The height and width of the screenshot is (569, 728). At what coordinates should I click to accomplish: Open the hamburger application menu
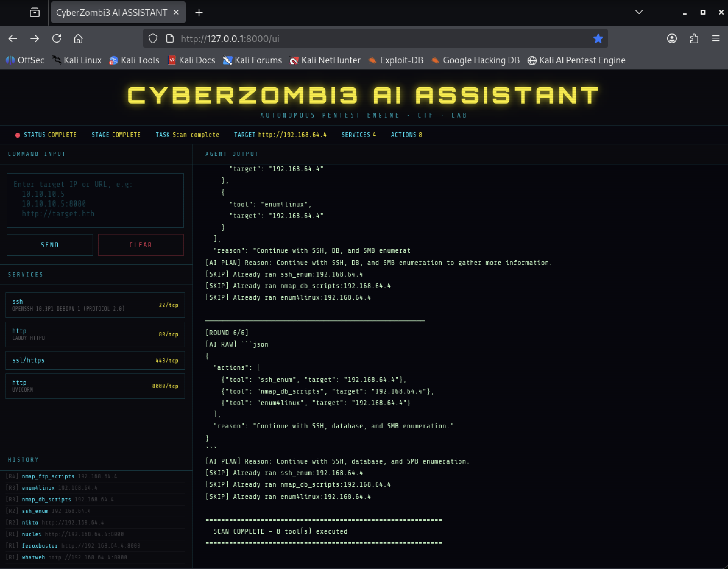pyautogui.click(x=716, y=39)
